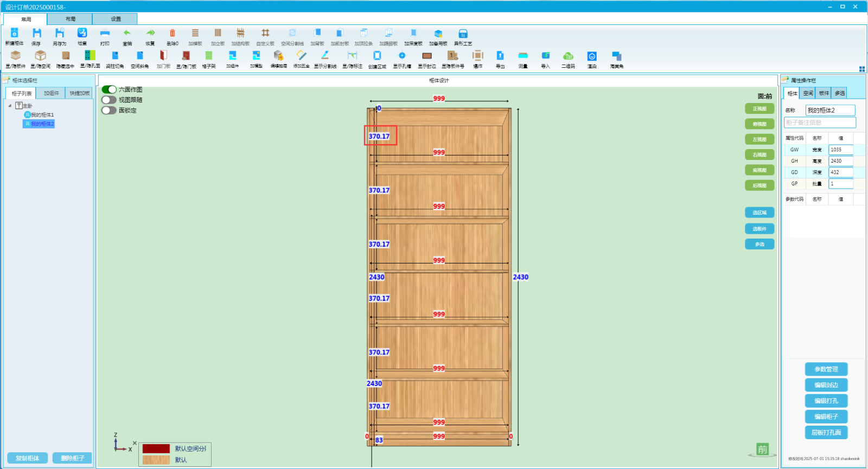
Task: Toggle 显/隐门板 door visibility icon
Action: (x=186, y=55)
